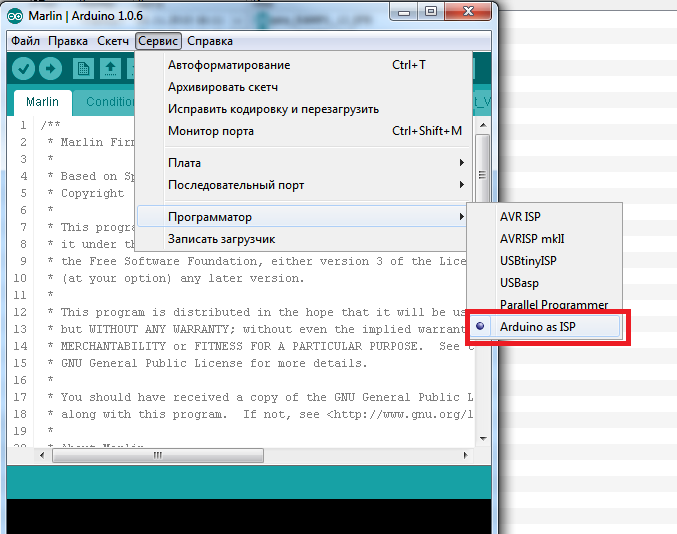Expand the Плата submenu
Image resolution: width=677 pixels, height=534 pixels.
click(304, 163)
